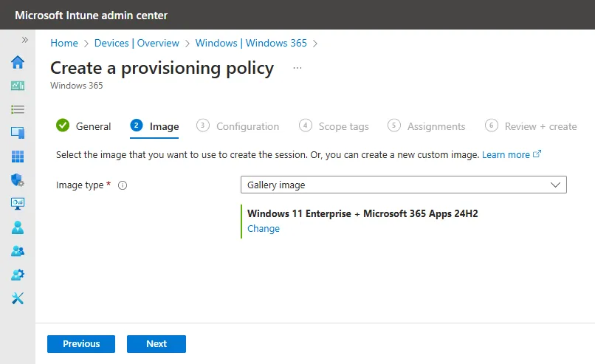Open Troubleshooting tools icon in sidebar
Viewport: 595px width, 364px height.
18,298
